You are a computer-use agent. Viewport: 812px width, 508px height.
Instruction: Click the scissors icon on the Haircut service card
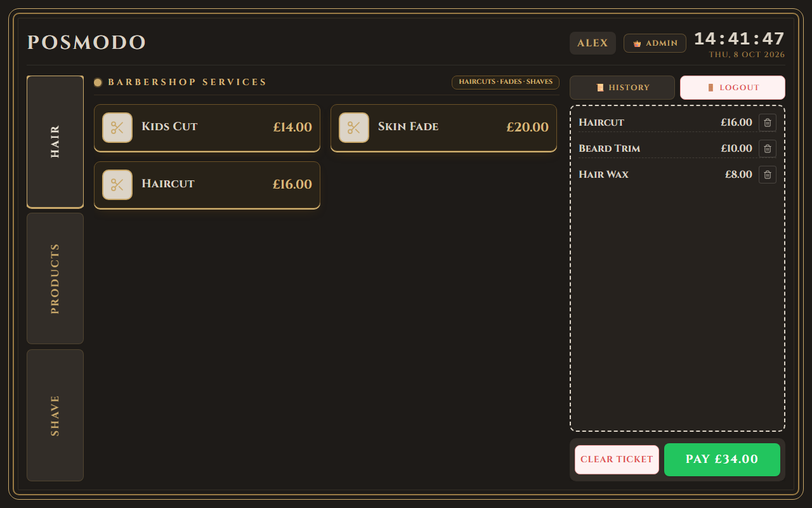coord(117,185)
